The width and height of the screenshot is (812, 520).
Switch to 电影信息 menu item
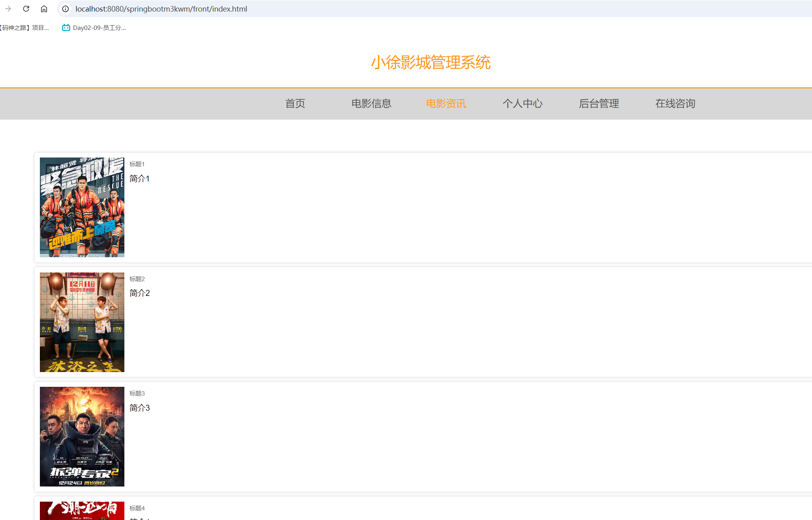[x=371, y=104]
